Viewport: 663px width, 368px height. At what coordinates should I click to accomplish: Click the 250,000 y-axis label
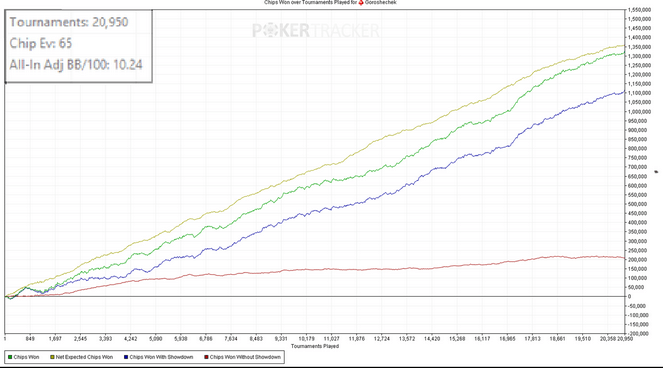pyautogui.click(x=638, y=250)
